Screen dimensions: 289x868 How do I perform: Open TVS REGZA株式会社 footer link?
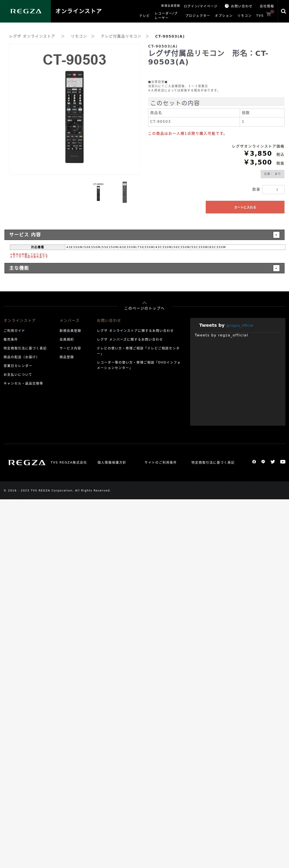[x=69, y=462]
